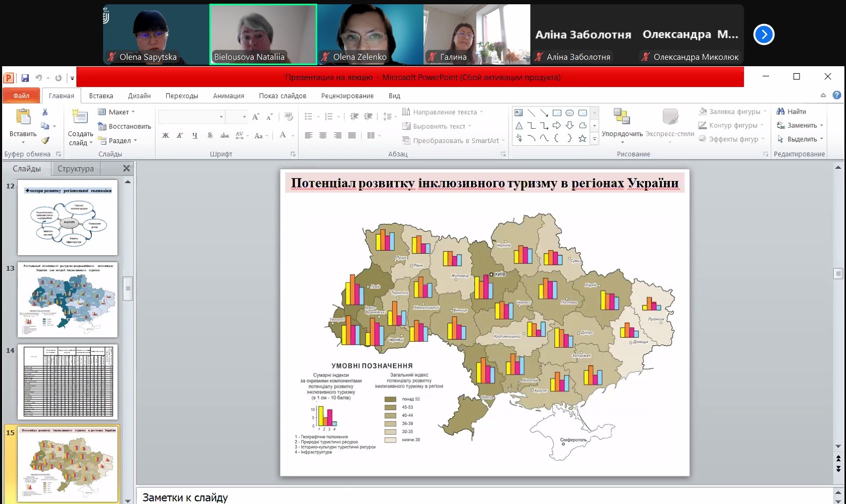Click the Copy icon in clipboard group
Image resolution: width=846 pixels, height=504 pixels.
tap(45, 126)
